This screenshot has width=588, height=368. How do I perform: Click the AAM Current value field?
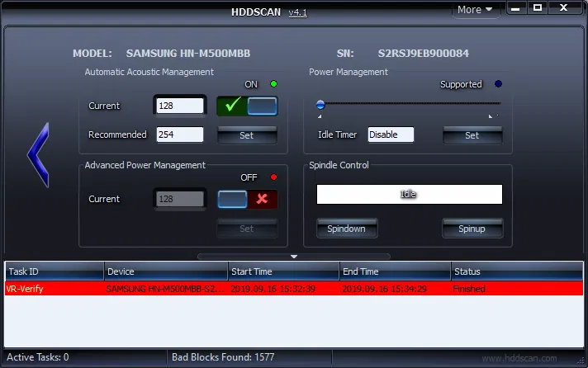coord(180,106)
